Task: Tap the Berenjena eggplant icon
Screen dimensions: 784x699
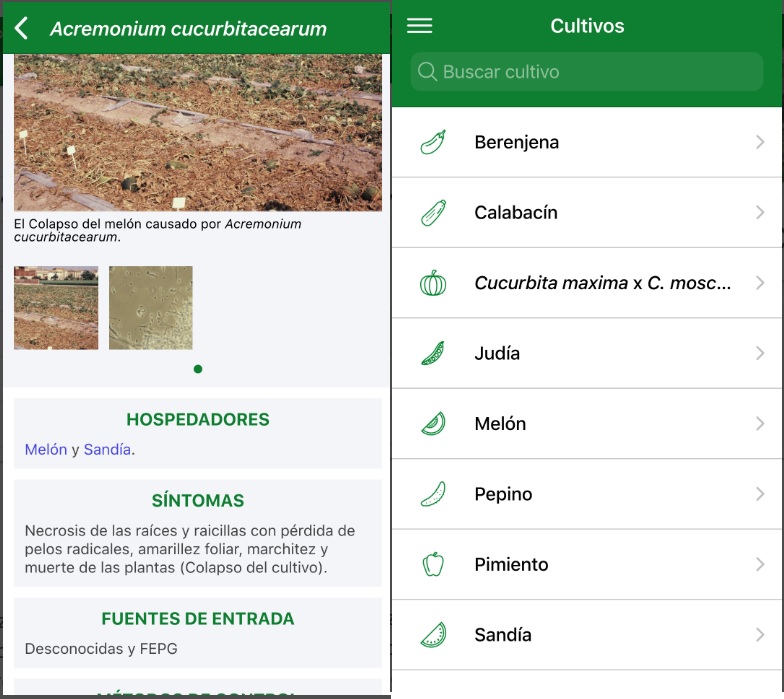Action: 433,142
